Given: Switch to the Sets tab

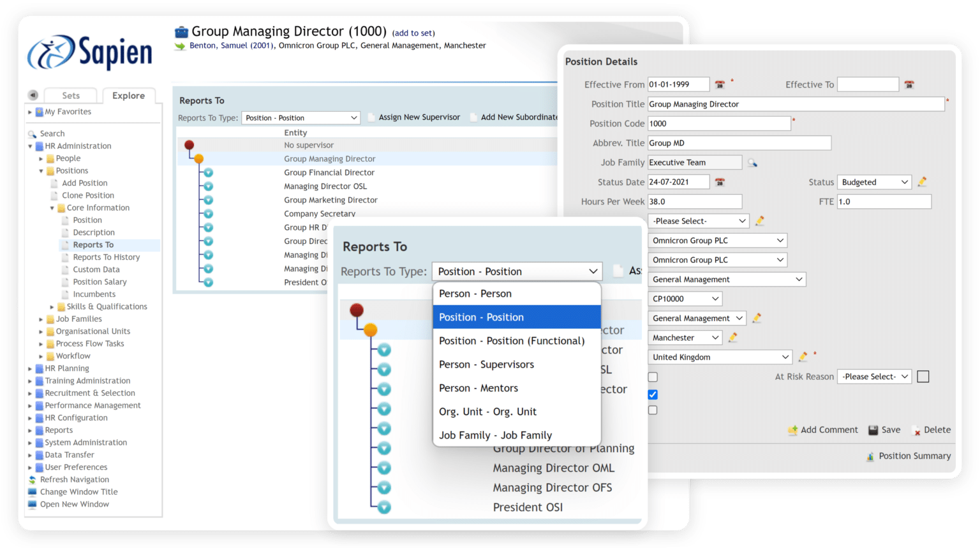Looking at the screenshot, I should [x=71, y=95].
